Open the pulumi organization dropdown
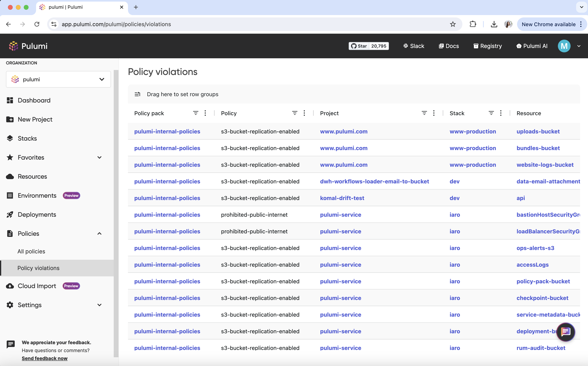The image size is (588, 366). [x=58, y=79]
